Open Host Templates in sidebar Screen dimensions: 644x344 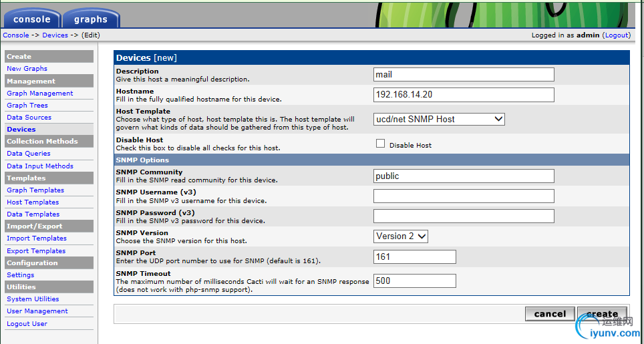(33, 202)
